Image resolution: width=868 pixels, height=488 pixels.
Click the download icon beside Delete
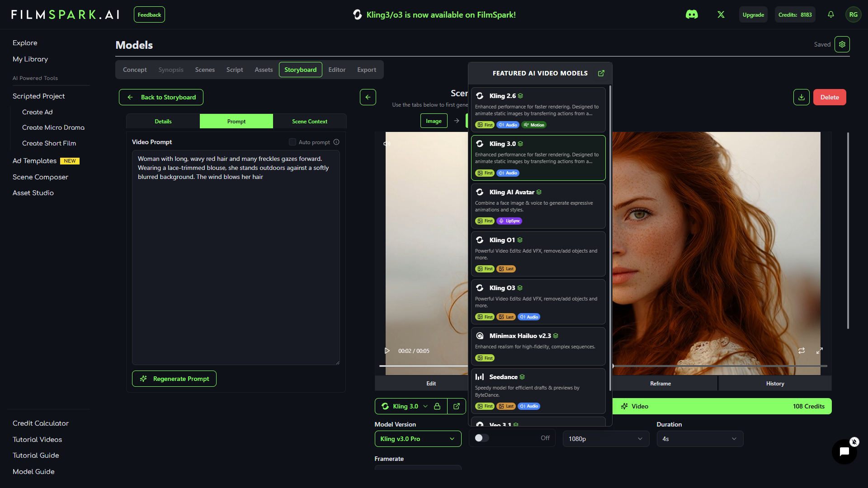(x=802, y=97)
